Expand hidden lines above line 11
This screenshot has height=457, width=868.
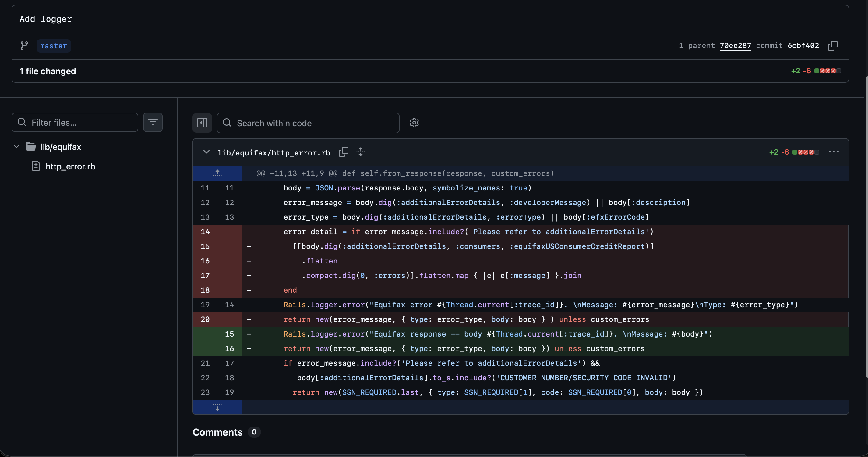click(x=217, y=173)
